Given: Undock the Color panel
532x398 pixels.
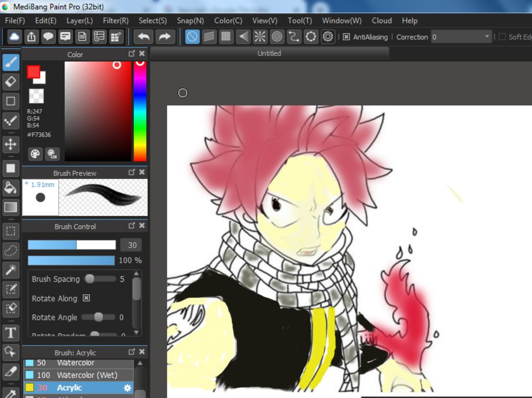Looking at the screenshot, I should click(x=131, y=54).
